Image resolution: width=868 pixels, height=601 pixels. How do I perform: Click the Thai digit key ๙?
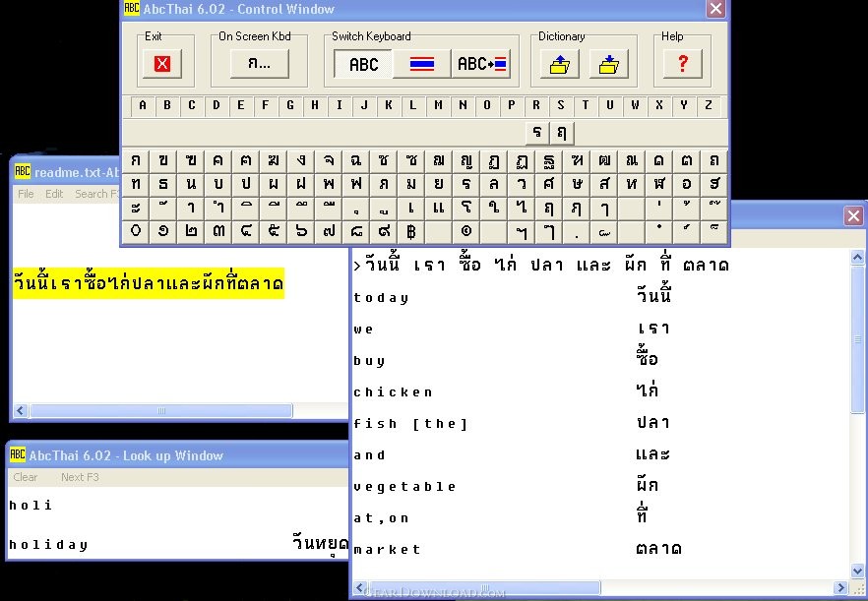(384, 231)
